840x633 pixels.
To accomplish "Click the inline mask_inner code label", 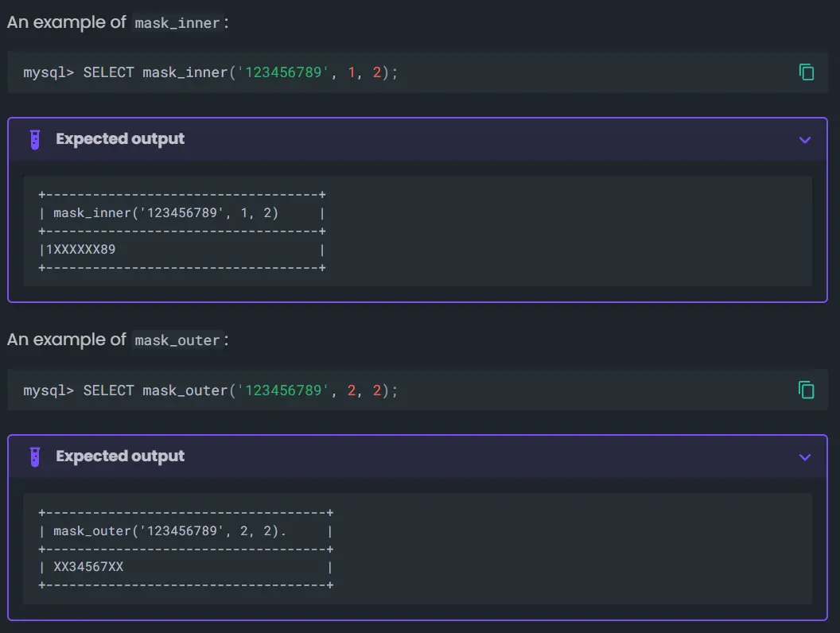I will (177, 23).
